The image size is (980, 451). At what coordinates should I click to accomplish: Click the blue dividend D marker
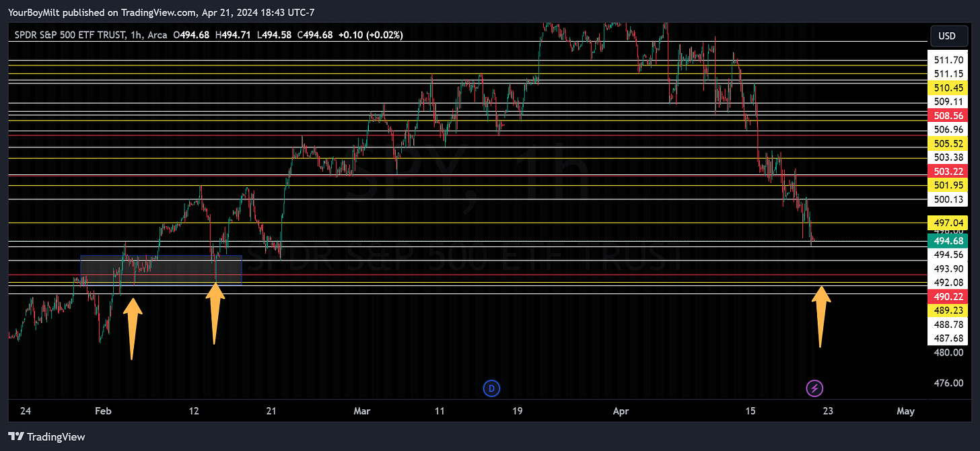[x=492, y=388]
